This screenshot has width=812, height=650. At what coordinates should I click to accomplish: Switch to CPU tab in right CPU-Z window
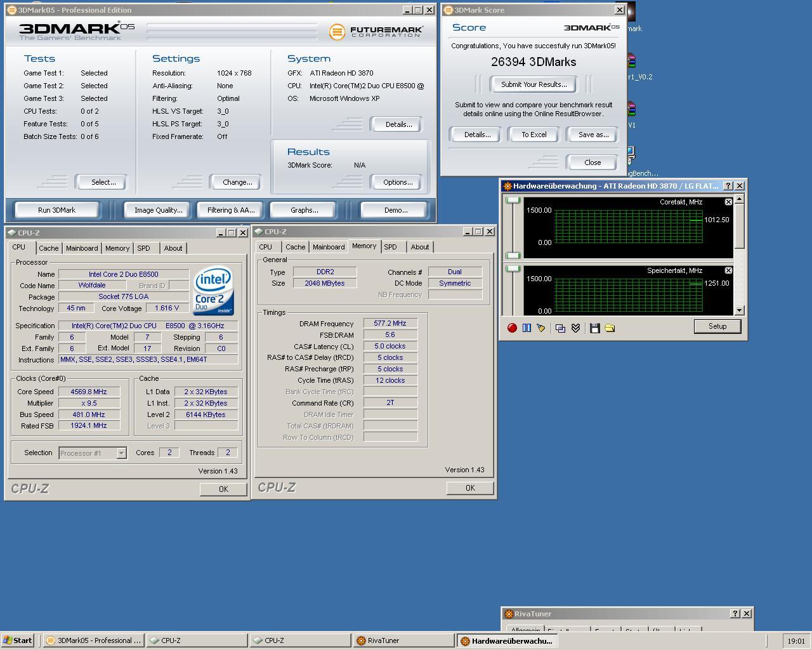(266, 247)
